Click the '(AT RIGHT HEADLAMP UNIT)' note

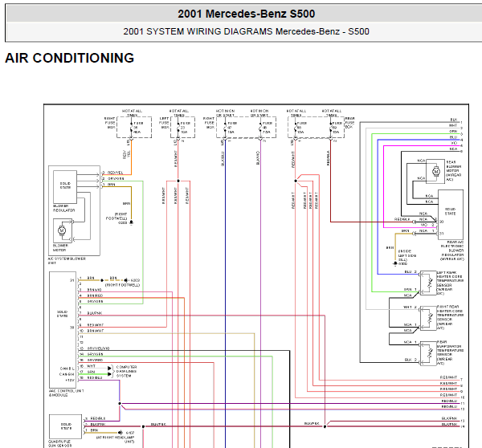[115, 439]
